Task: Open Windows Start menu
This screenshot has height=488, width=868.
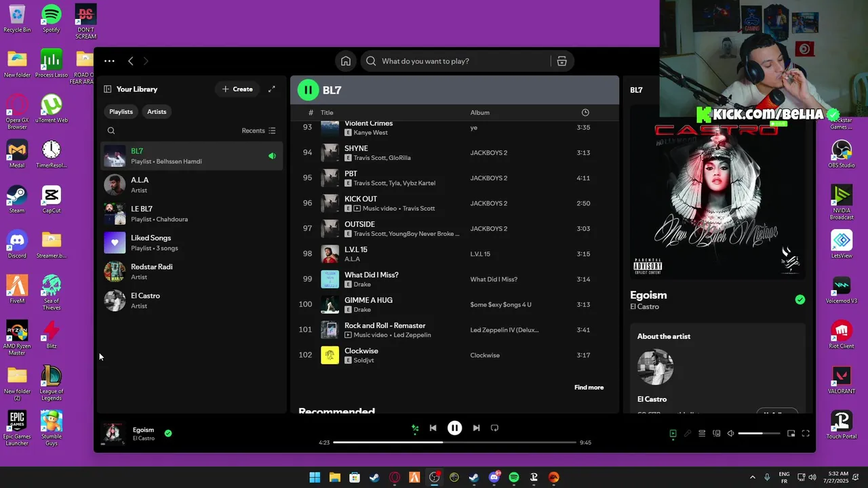Action: pyautogui.click(x=315, y=477)
